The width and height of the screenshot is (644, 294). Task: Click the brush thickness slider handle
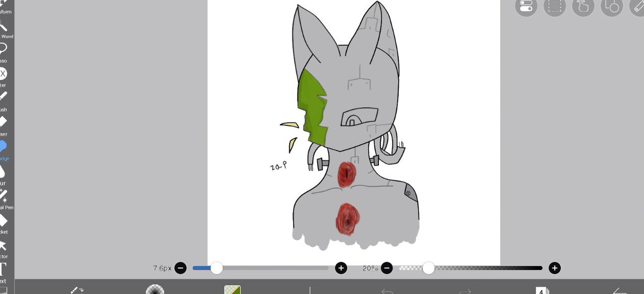216,268
